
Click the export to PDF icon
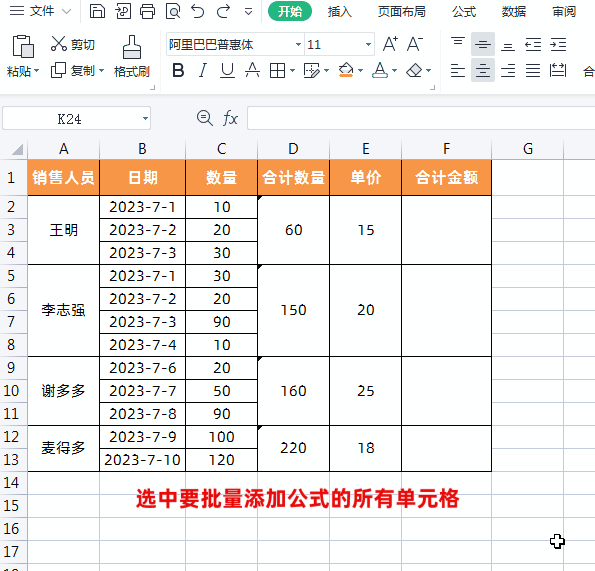[x=123, y=11]
